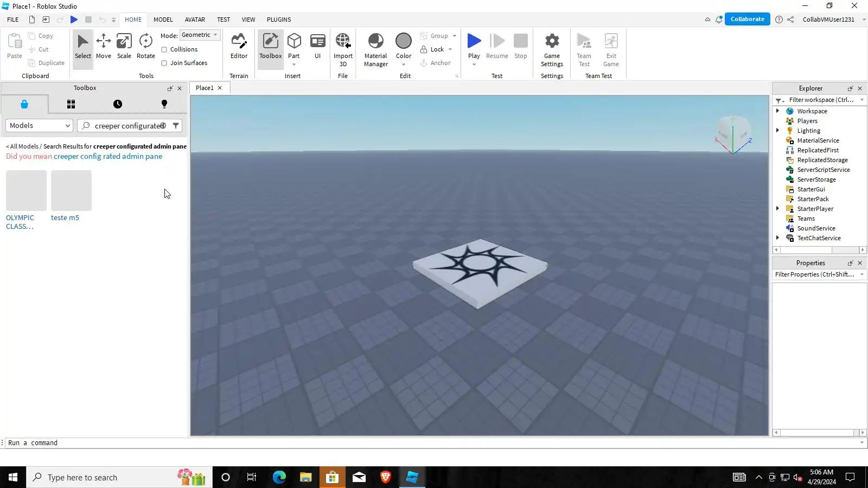Open the Mode Geometric dropdown

[200, 35]
